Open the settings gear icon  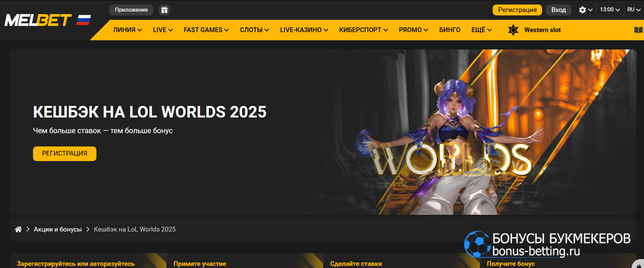[583, 10]
